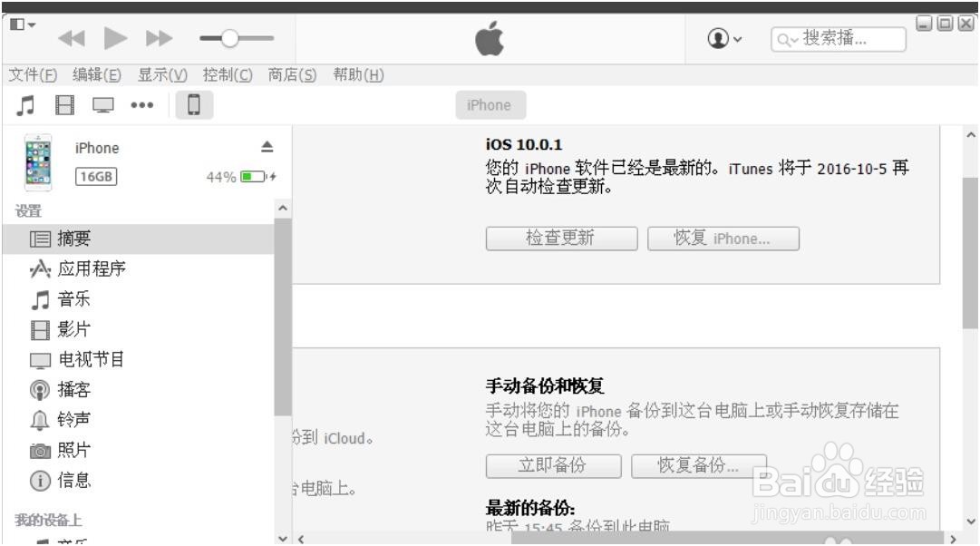Click the search input field
The height and width of the screenshot is (546, 980).
pyautogui.click(x=839, y=39)
